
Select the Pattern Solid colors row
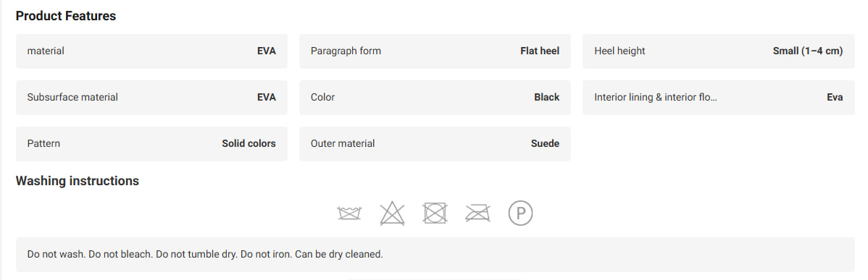(151, 143)
